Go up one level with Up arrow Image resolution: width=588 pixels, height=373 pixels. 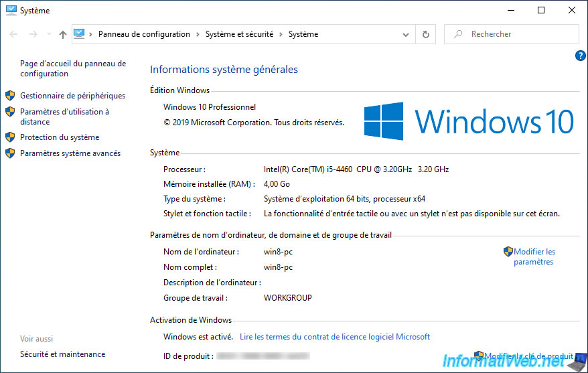coord(62,34)
